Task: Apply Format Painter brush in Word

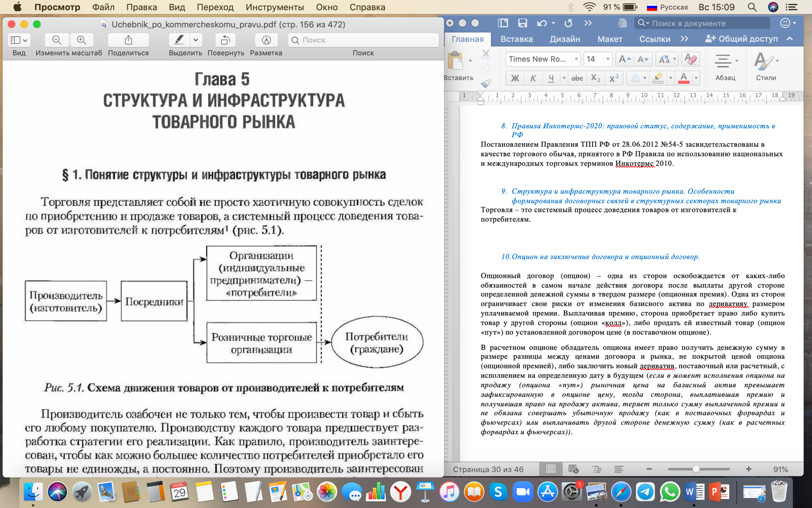Action: [486, 83]
